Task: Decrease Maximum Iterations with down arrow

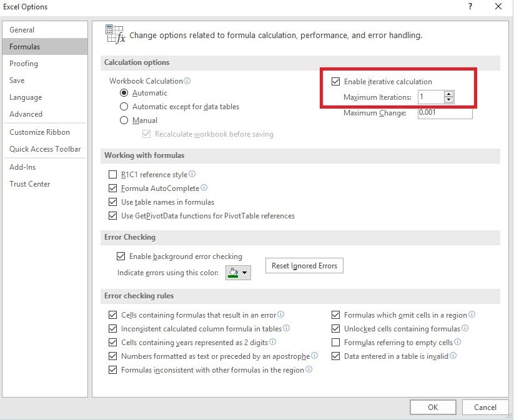Action: click(x=449, y=100)
